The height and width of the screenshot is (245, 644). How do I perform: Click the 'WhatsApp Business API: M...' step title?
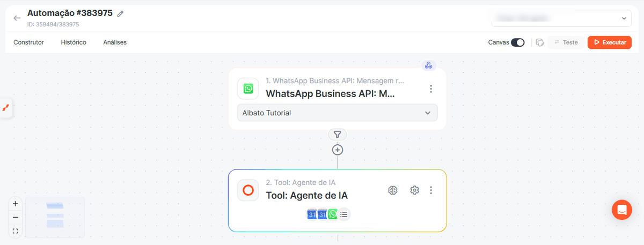pyautogui.click(x=331, y=93)
